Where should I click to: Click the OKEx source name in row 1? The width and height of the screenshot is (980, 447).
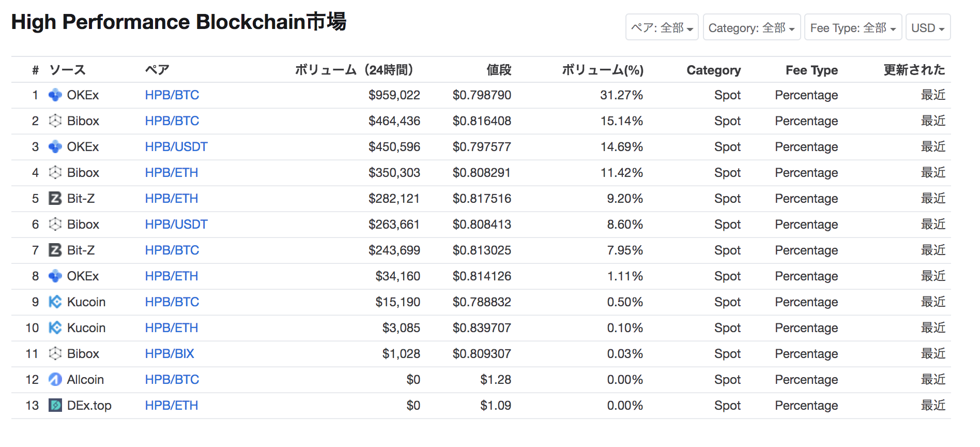tap(83, 95)
